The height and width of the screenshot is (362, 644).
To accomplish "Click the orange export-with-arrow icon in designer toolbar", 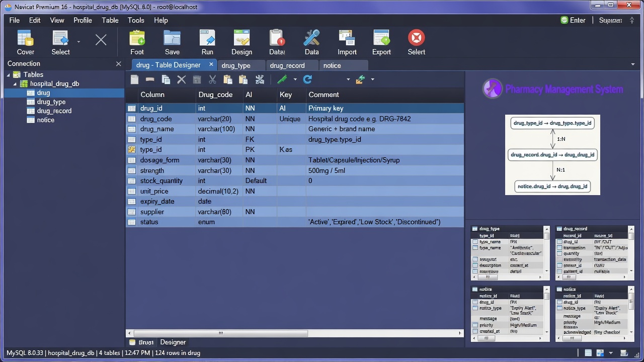I will (360, 79).
